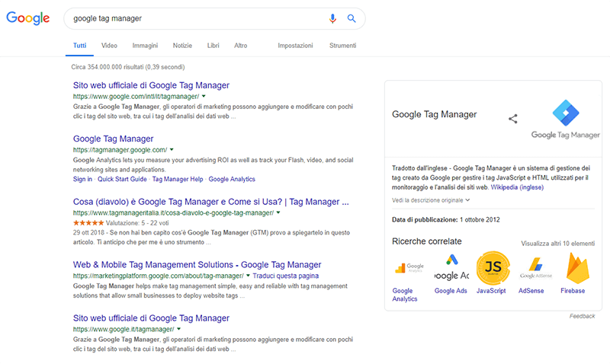Open the Altro menu
This screenshot has height=364, width=610.
point(240,46)
